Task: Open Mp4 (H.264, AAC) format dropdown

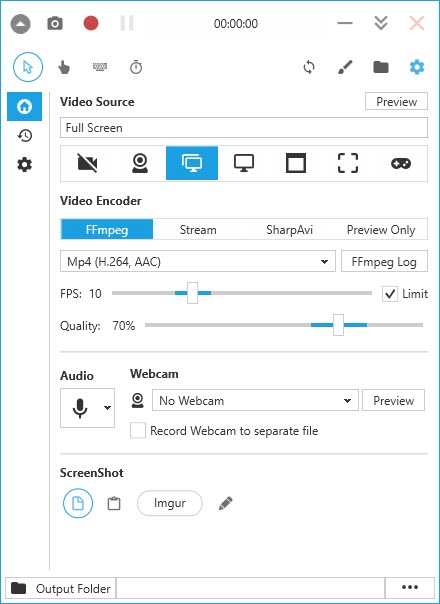Action: point(198,262)
